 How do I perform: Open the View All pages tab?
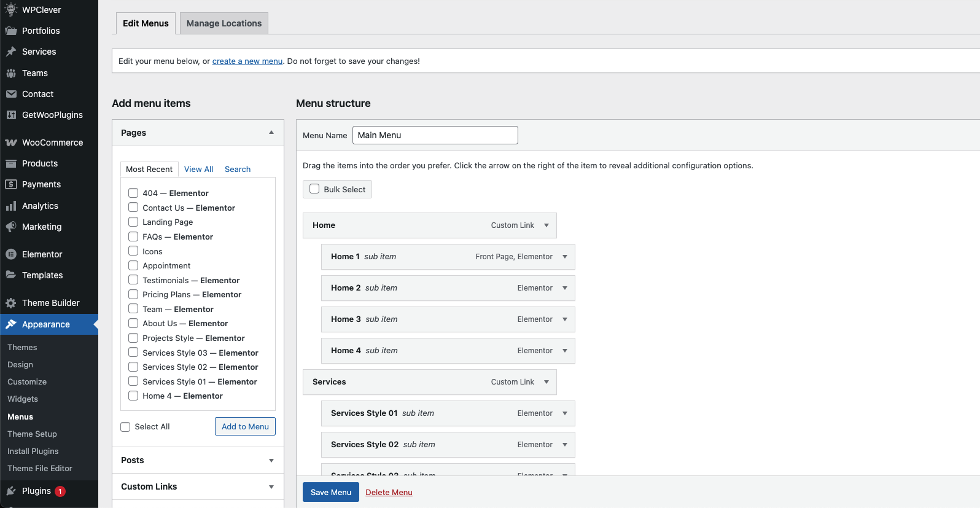pyautogui.click(x=198, y=170)
